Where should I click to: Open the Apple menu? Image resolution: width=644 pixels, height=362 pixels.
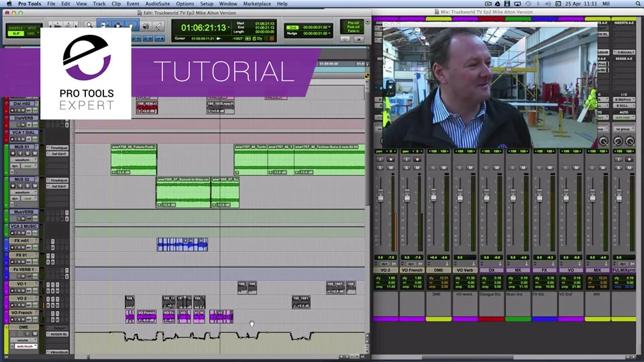click(9, 4)
